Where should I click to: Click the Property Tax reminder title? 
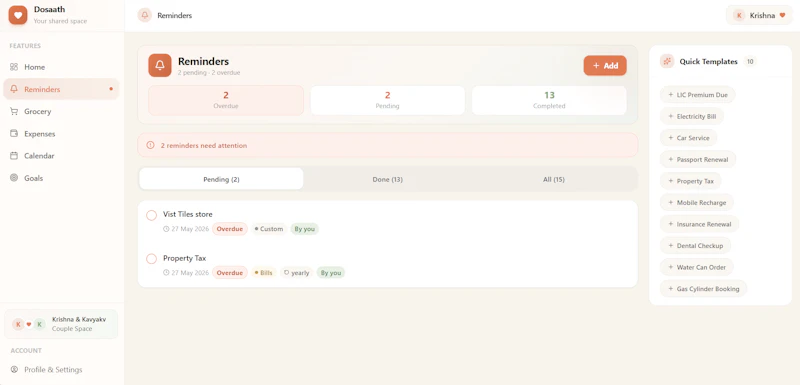185,258
